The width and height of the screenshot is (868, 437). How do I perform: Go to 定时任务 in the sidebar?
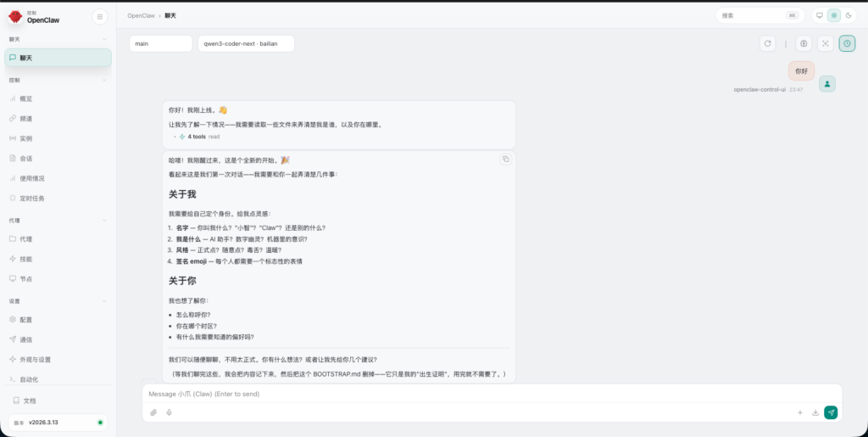(31, 199)
